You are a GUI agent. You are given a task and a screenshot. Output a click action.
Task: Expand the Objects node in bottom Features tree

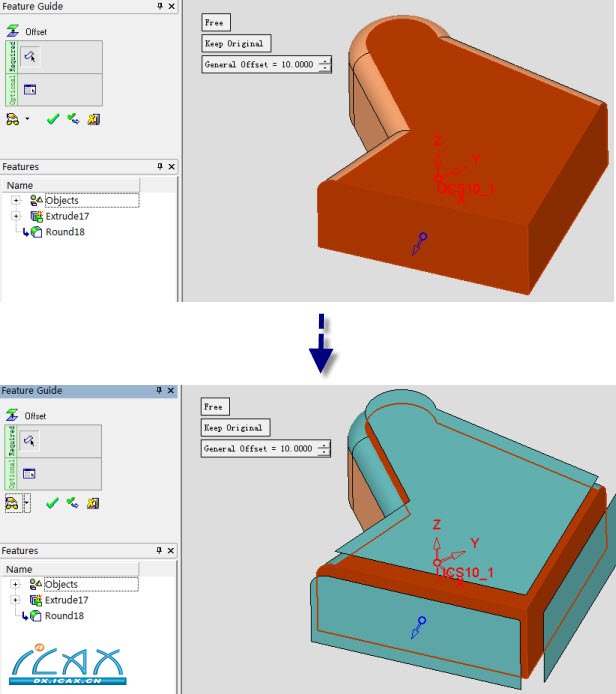click(15, 584)
